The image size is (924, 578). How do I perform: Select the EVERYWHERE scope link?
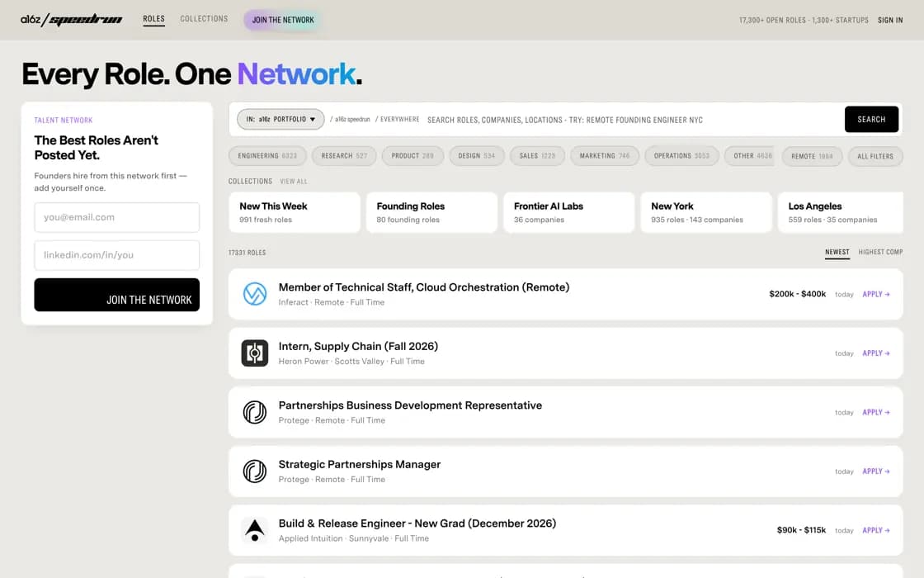coord(399,119)
